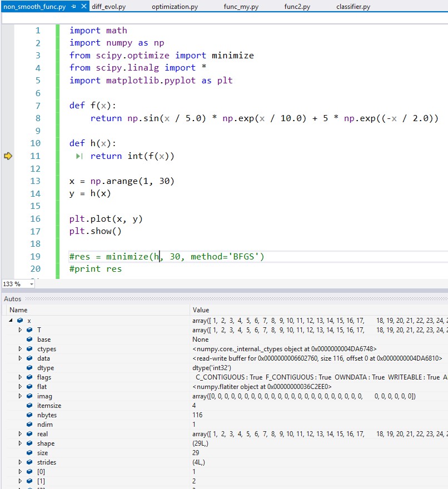This screenshot has width=448, height=489.
Task: Open the func_my.py tab
Action: point(241,7)
